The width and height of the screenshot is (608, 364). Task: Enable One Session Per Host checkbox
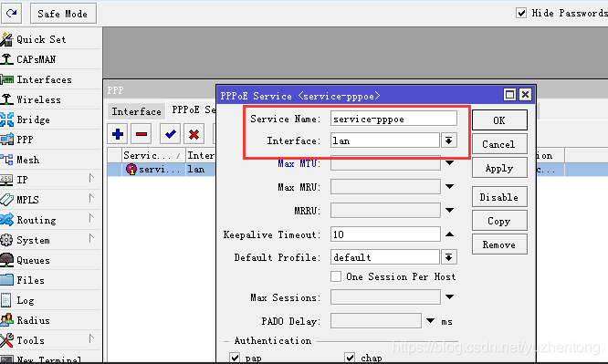(336, 276)
